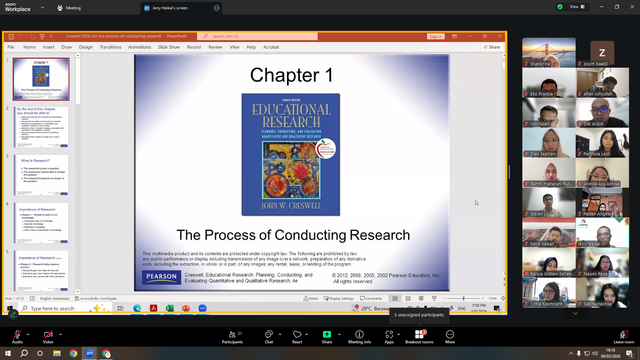640x360 pixels.
Task: Select the zoom baa02 participant tile
Action: click(602, 52)
